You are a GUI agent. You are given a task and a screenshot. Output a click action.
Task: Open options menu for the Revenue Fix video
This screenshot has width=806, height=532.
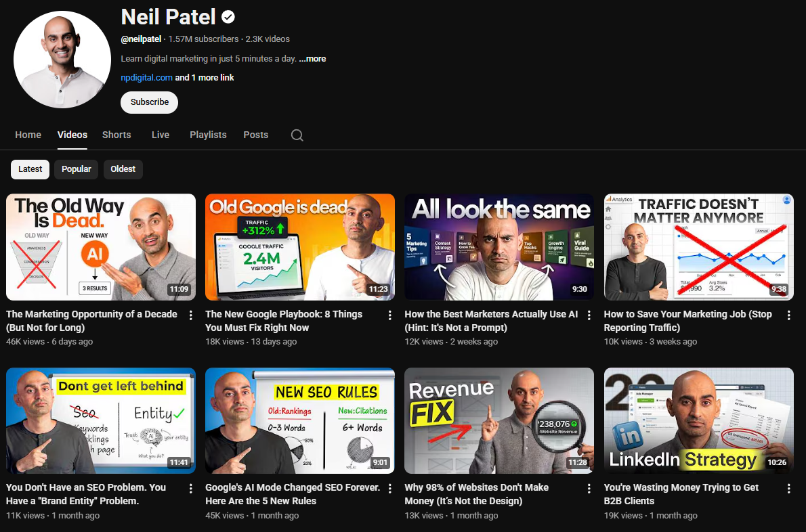[589, 488]
